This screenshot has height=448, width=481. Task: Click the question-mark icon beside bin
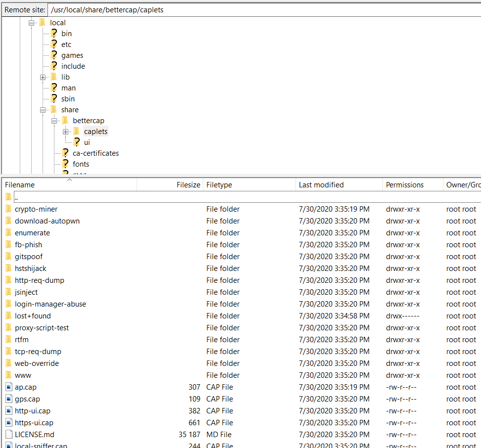click(x=54, y=33)
